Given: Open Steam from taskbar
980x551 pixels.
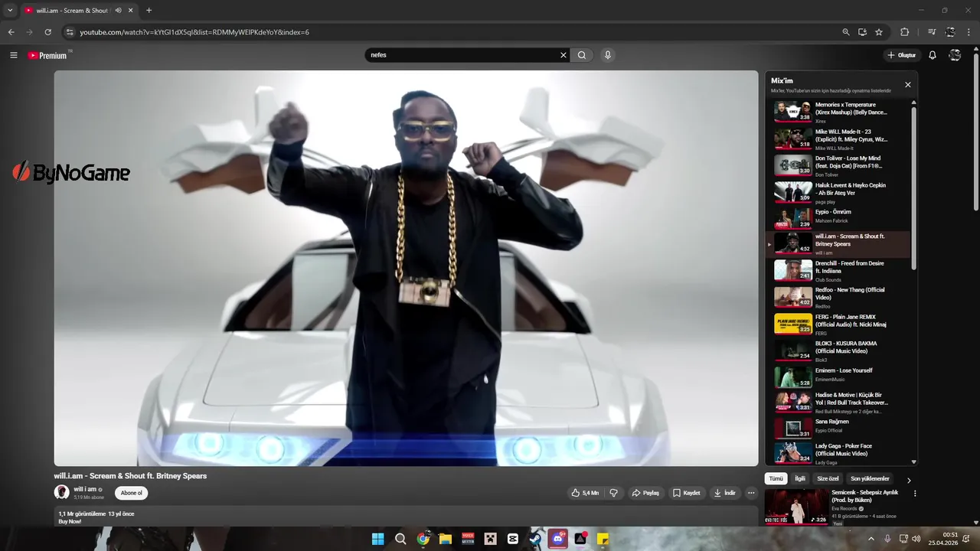Looking at the screenshot, I should (535, 539).
